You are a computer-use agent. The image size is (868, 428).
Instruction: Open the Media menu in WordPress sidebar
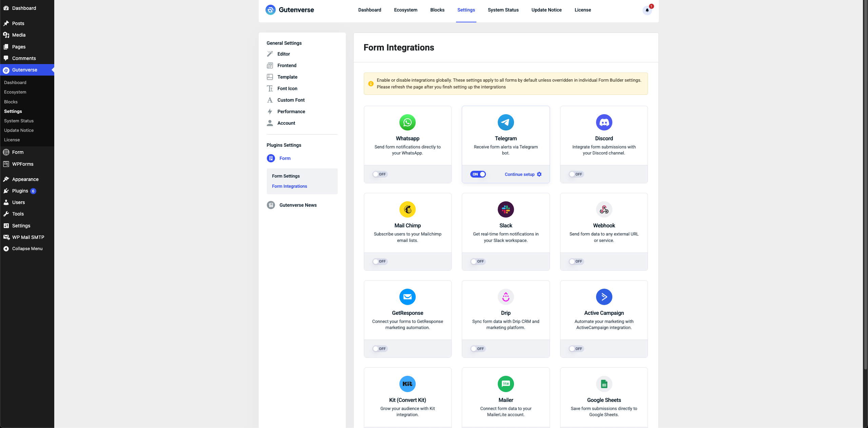click(x=27, y=35)
